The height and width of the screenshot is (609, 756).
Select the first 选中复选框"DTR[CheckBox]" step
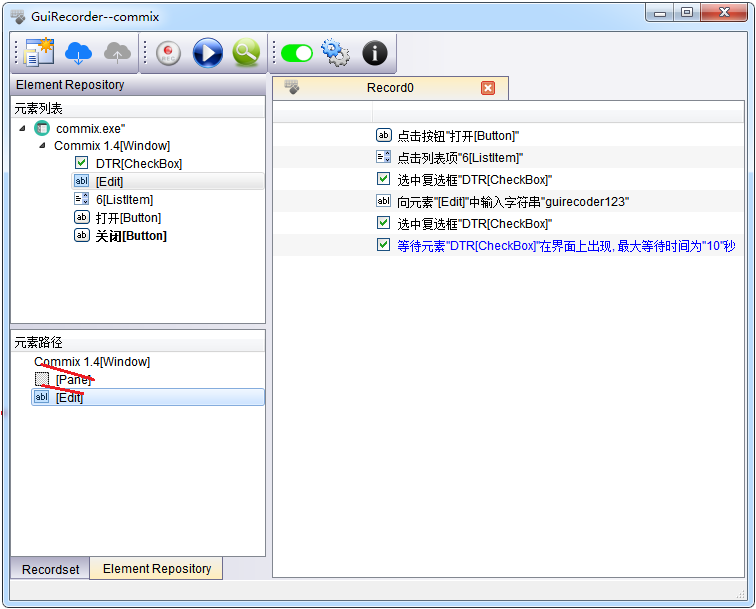pos(474,180)
